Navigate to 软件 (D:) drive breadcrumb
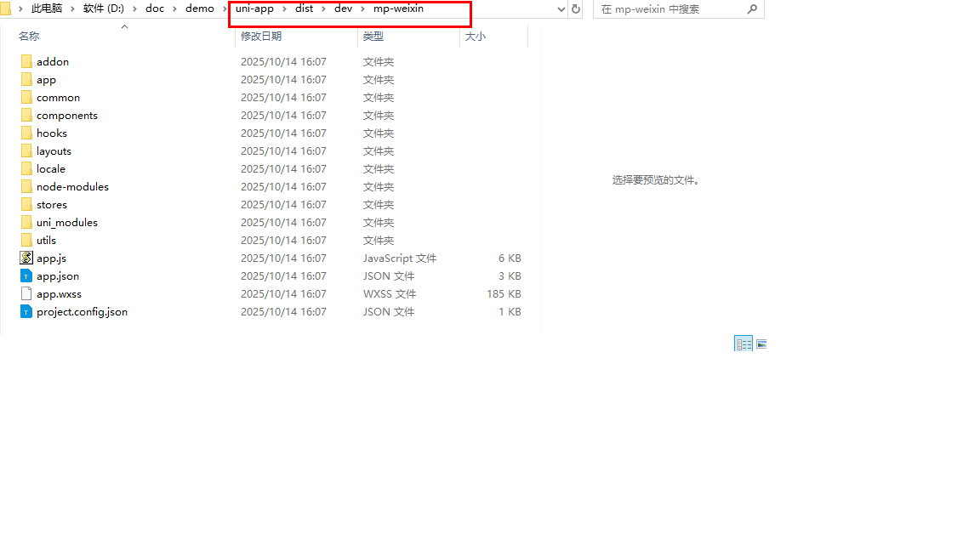This screenshot has height=551, width=980. tap(103, 9)
